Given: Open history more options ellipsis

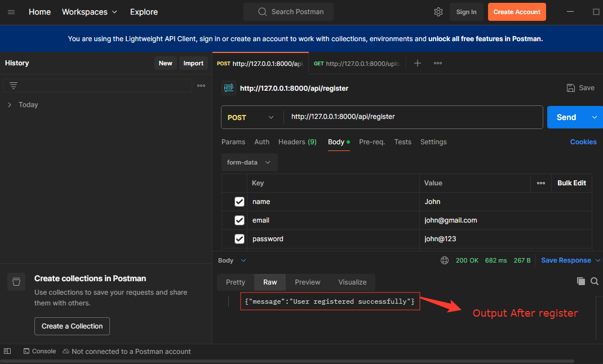Looking at the screenshot, I should (201, 86).
